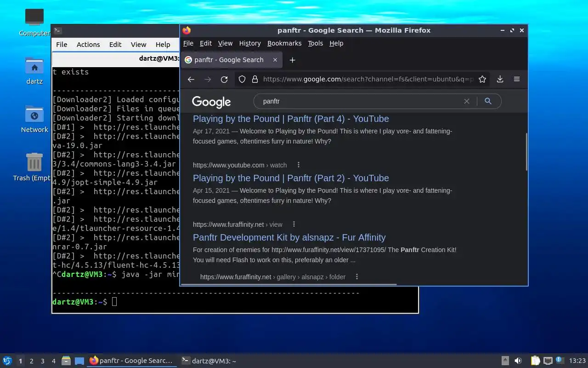
Task: Bookmark this page with the star icon
Action: 482,79
